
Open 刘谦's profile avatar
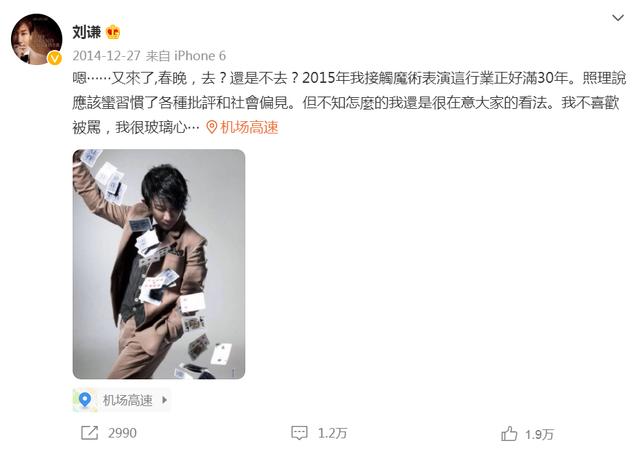pyautogui.click(x=37, y=39)
